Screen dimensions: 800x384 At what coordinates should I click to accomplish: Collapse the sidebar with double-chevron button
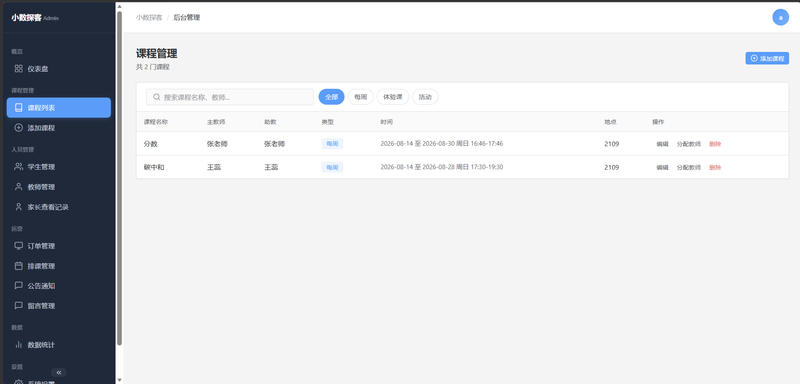pos(59,373)
